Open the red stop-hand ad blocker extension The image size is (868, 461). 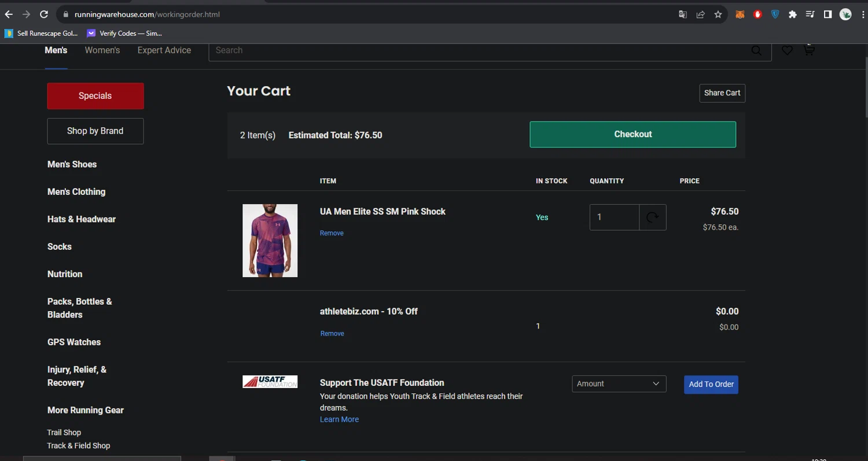coord(757,14)
